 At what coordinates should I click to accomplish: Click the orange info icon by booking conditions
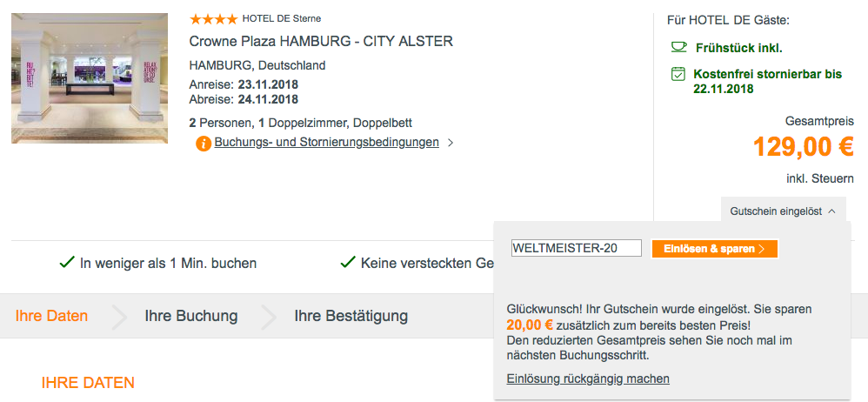click(204, 144)
